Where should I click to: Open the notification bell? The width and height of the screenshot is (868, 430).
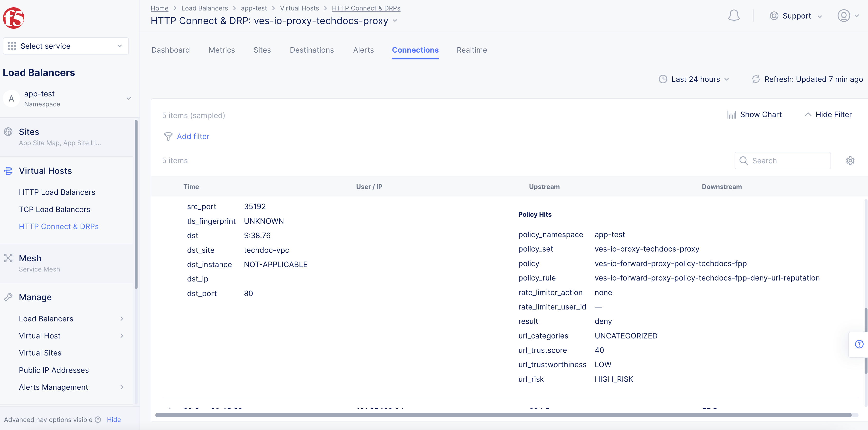[734, 16]
